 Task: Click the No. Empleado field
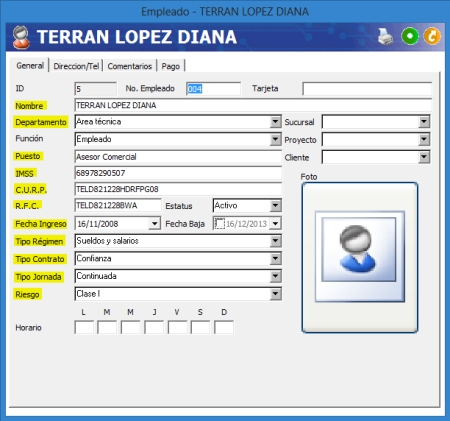[x=213, y=89]
